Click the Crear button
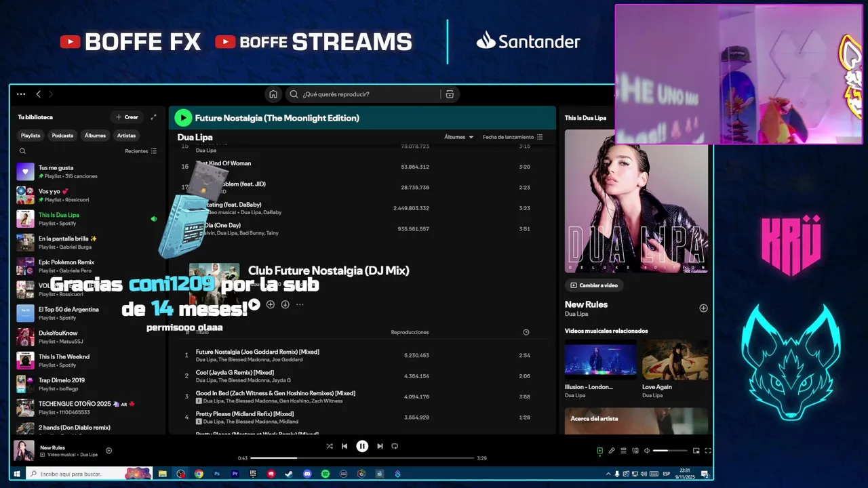 [127, 117]
